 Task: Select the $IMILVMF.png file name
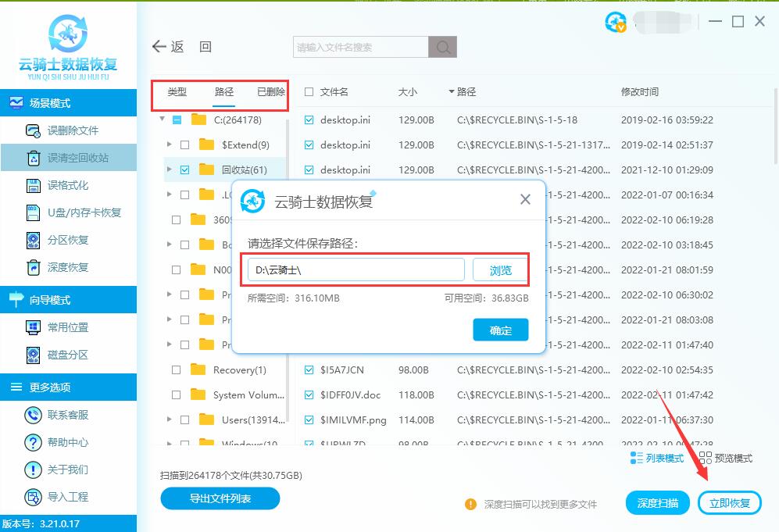coord(353,420)
